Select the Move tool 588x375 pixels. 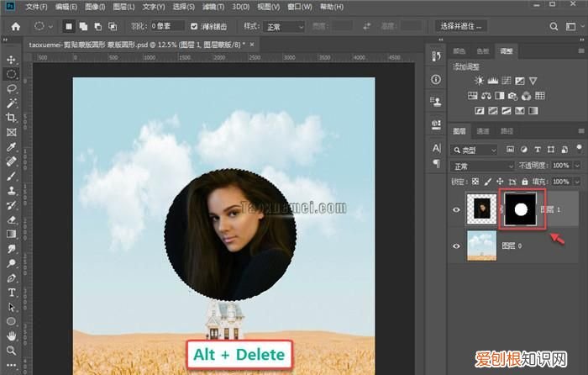(12, 60)
